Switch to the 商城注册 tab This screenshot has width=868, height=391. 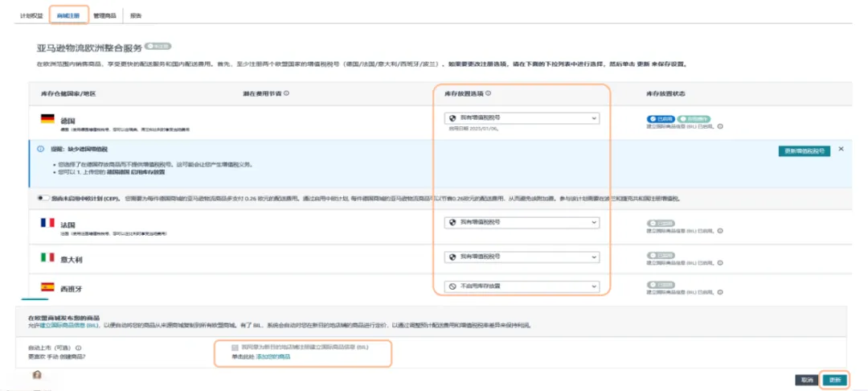coord(68,15)
